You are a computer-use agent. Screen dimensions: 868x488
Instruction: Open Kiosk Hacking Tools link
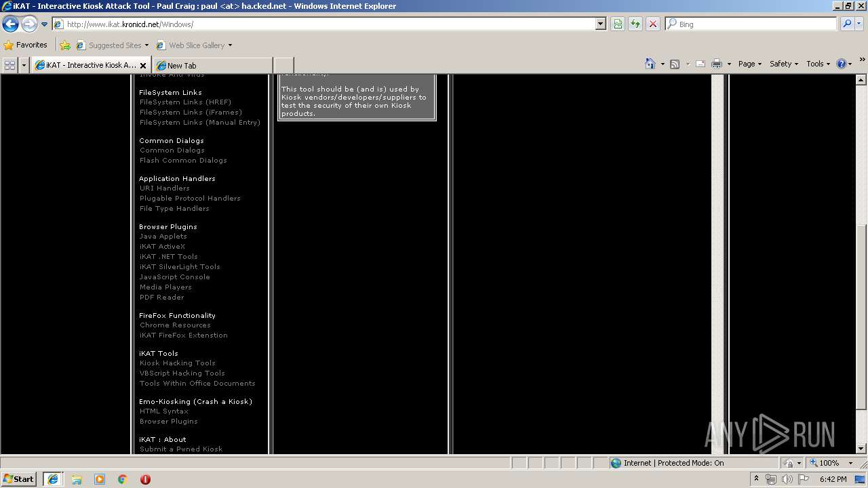178,363
